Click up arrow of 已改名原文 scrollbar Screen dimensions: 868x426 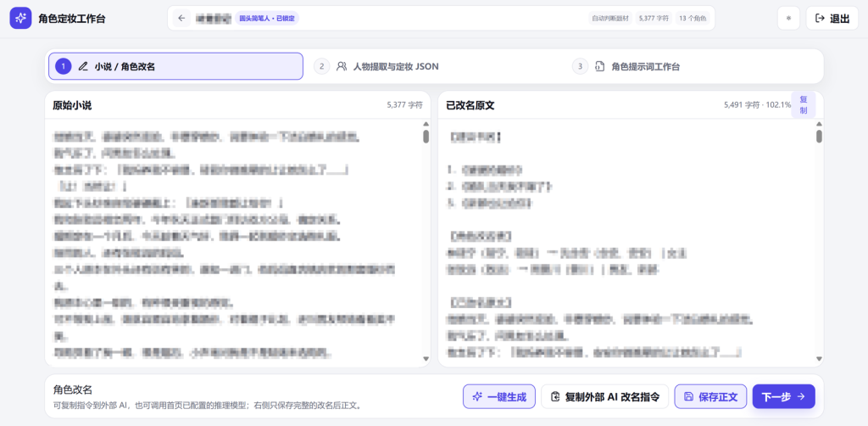pos(819,124)
